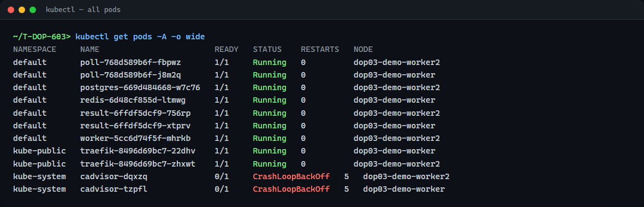Click the NAMESPACE column header
Image resolution: width=644 pixels, height=207 pixels.
34,50
